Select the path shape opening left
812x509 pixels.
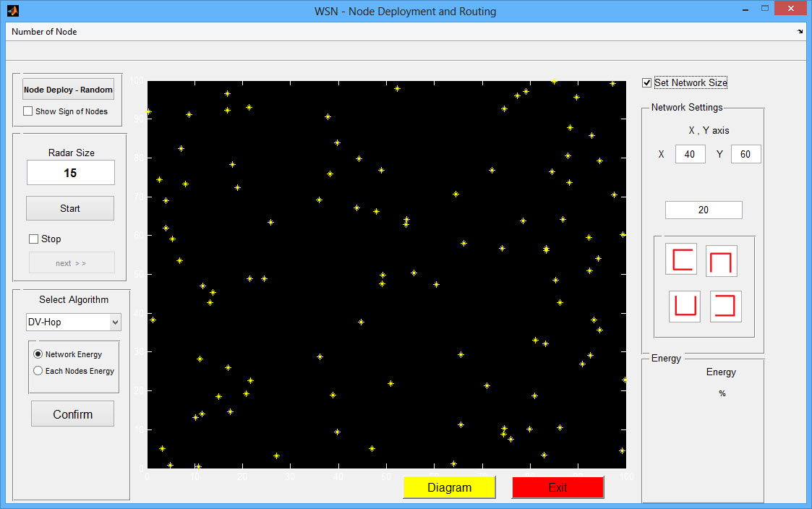tap(725, 307)
